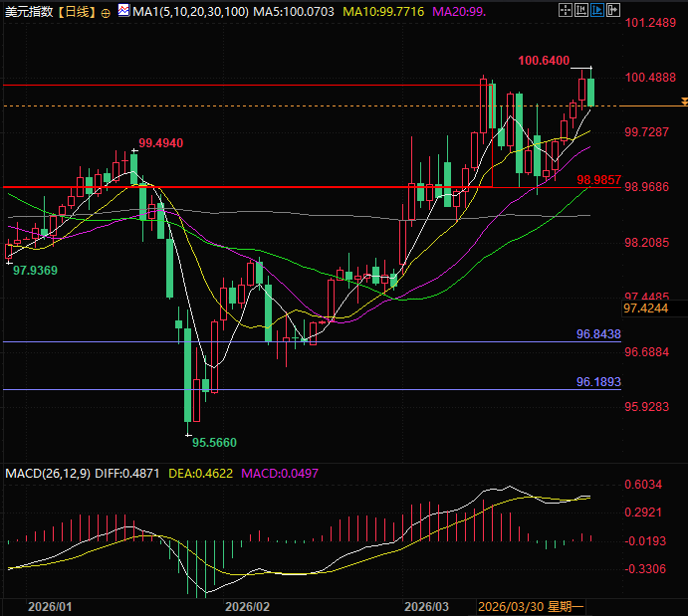Viewport: 688px width, 616px height.
Task: Click the 97.9369 low label
Action: (x=35, y=270)
